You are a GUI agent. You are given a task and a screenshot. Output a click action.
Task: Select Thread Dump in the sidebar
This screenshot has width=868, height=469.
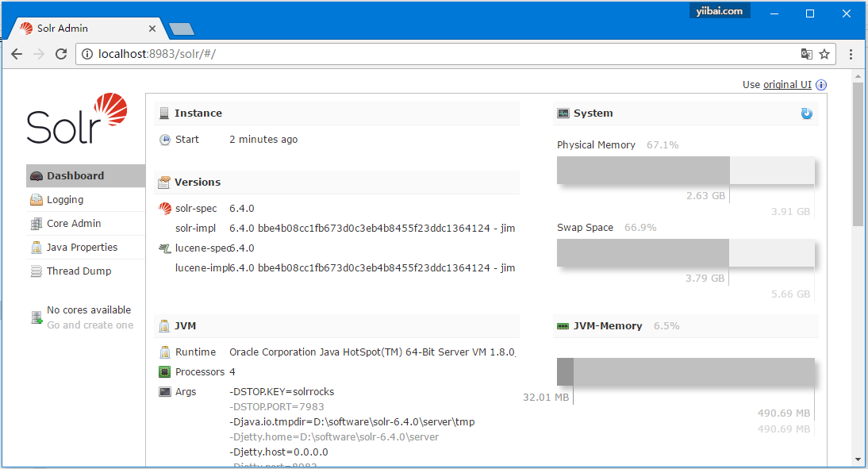[79, 271]
